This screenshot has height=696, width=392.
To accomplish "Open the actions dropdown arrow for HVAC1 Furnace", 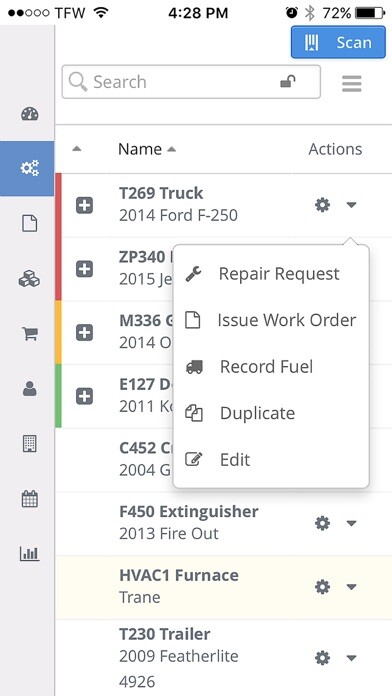I will (351, 587).
